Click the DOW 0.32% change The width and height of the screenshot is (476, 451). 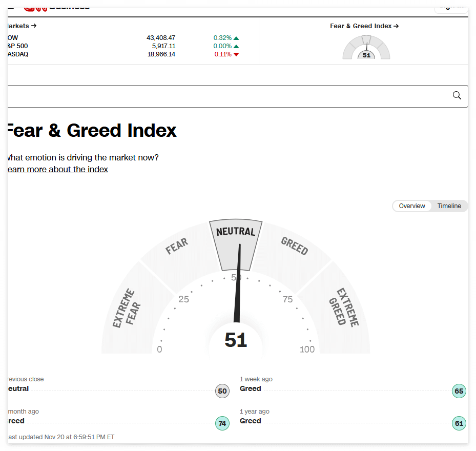click(222, 37)
